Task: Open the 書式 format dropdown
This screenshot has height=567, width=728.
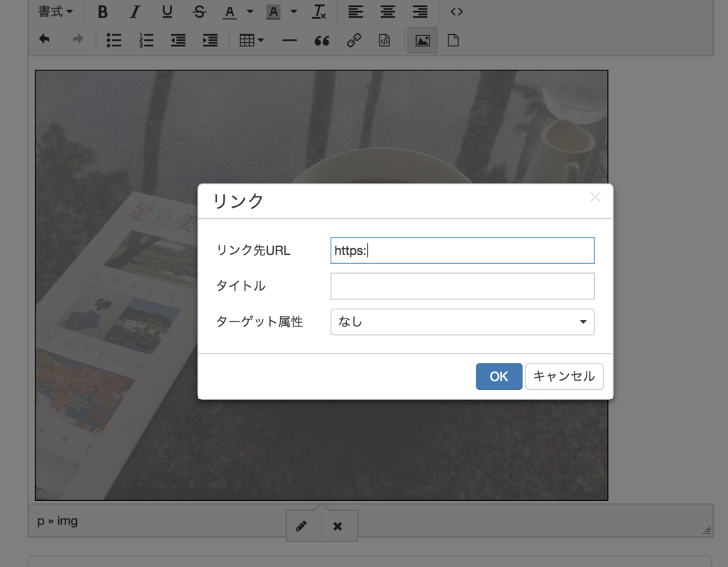Action: point(55,11)
